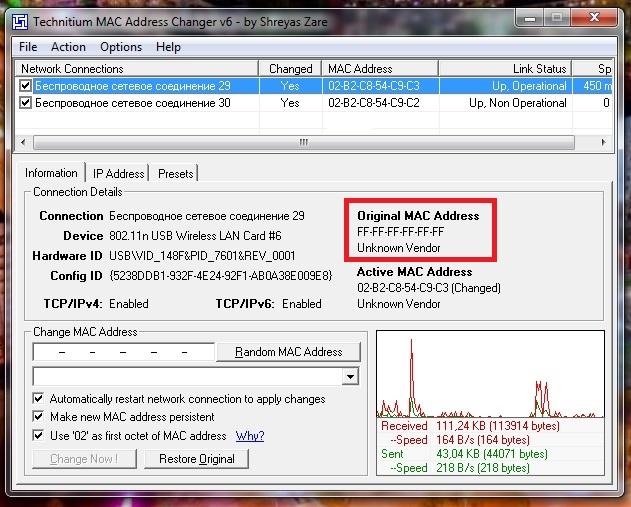Sort by MAC Address column header

click(380, 69)
